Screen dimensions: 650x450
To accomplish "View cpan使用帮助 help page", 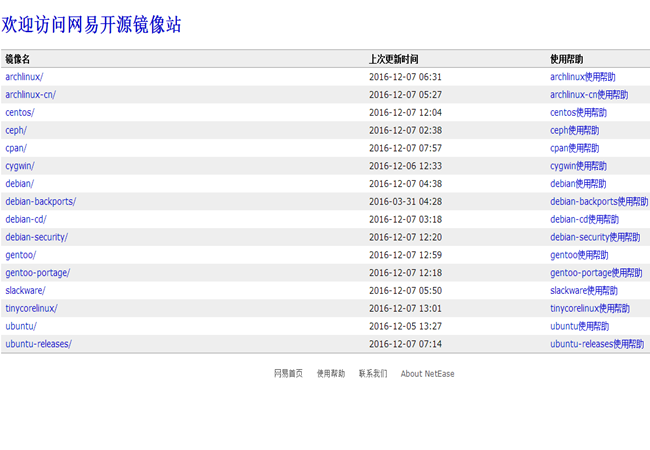I will coord(575,148).
